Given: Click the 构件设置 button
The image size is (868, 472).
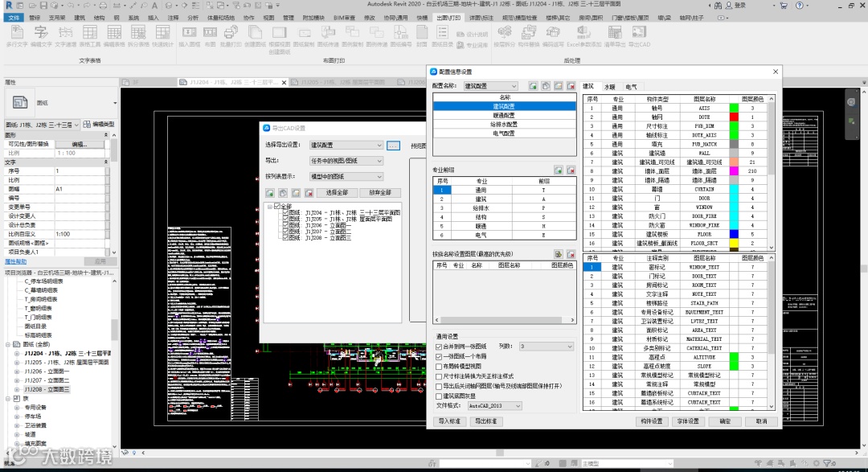Looking at the screenshot, I should click(x=651, y=421).
